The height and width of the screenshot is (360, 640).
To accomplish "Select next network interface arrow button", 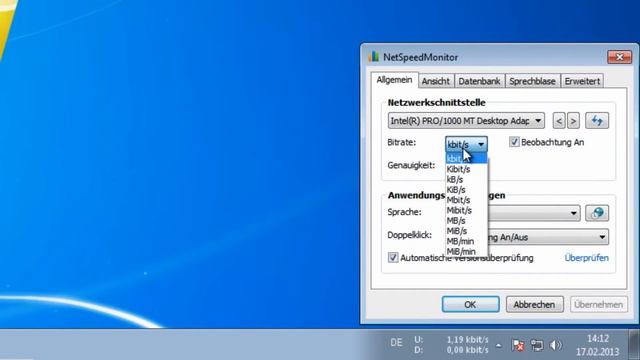I will point(573,121).
